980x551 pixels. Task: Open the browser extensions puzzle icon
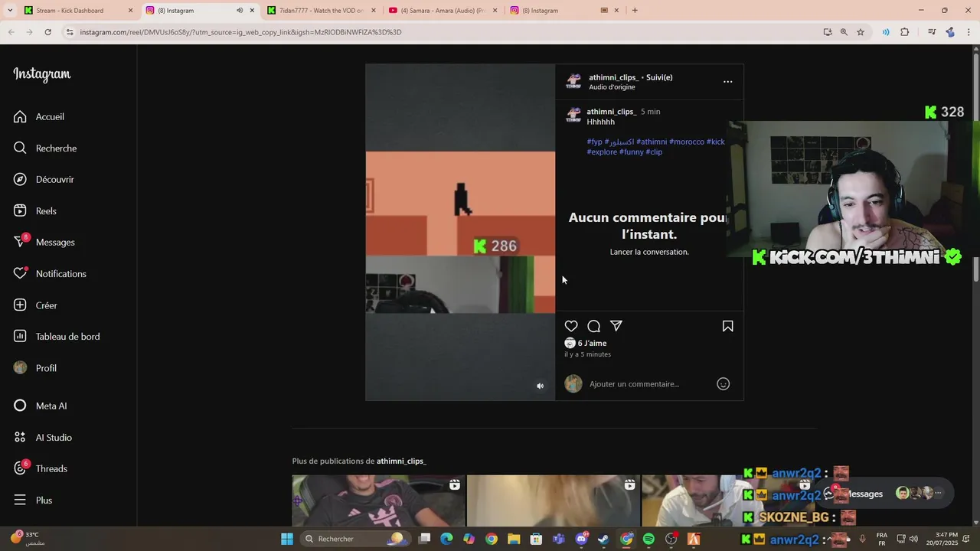(904, 32)
